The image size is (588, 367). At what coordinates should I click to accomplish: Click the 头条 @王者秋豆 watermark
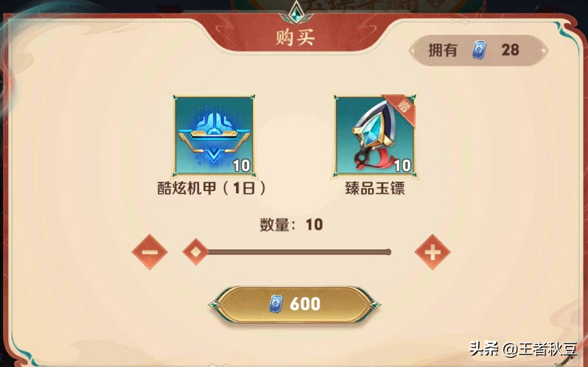pos(524,349)
